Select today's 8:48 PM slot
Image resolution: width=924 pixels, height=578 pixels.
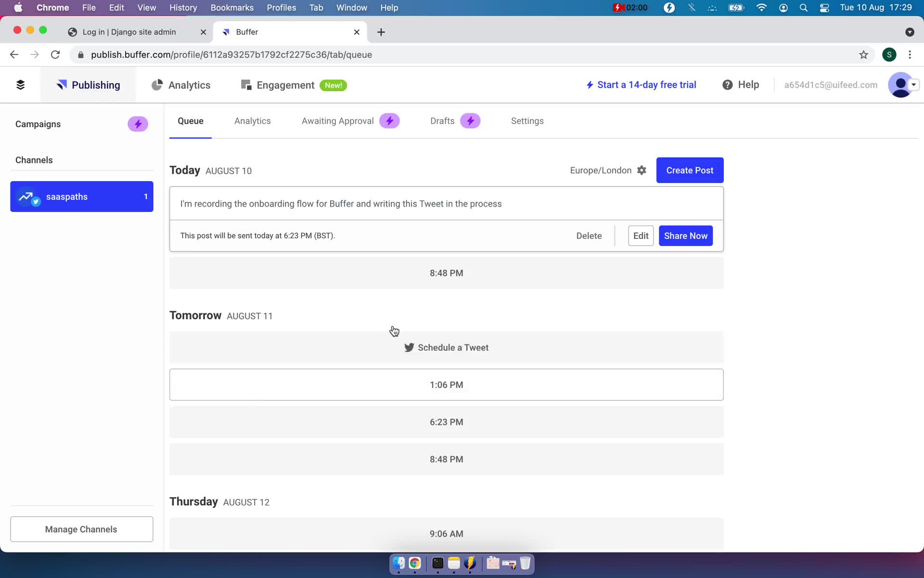(x=446, y=273)
